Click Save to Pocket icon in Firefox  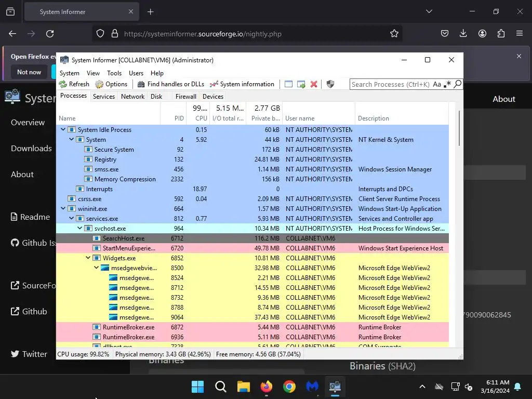pos(445,33)
